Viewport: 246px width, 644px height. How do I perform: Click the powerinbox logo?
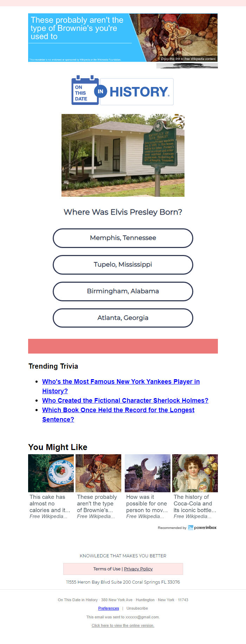[202, 528]
